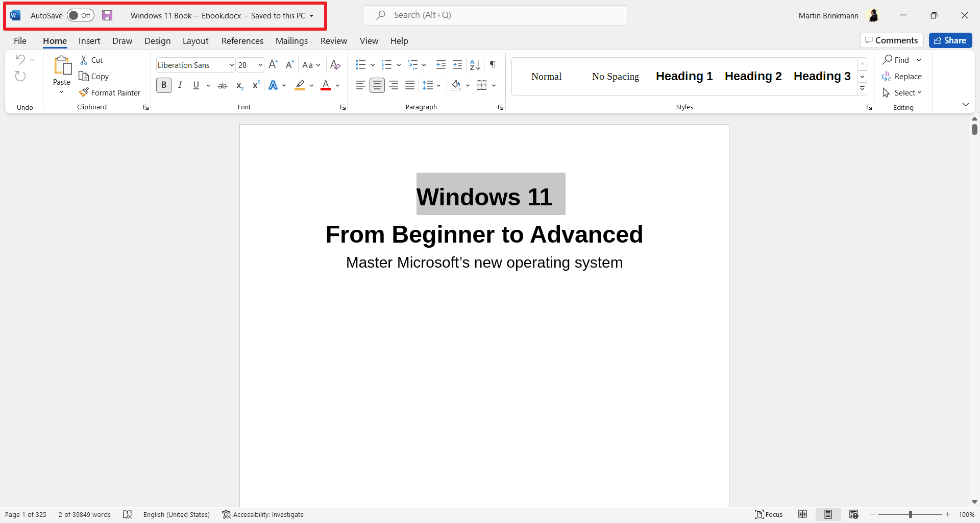Switch to the References tab
Screen dimensions: 980x523
click(x=242, y=41)
